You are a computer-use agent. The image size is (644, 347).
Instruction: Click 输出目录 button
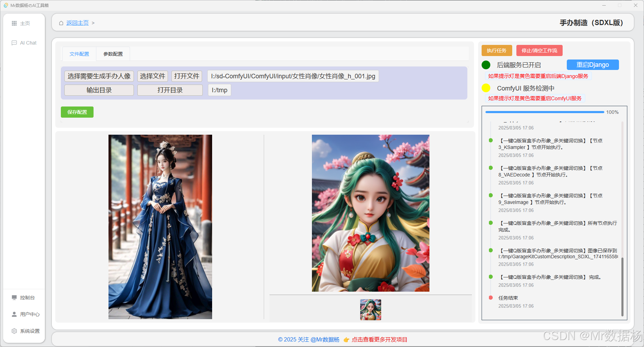pos(99,90)
